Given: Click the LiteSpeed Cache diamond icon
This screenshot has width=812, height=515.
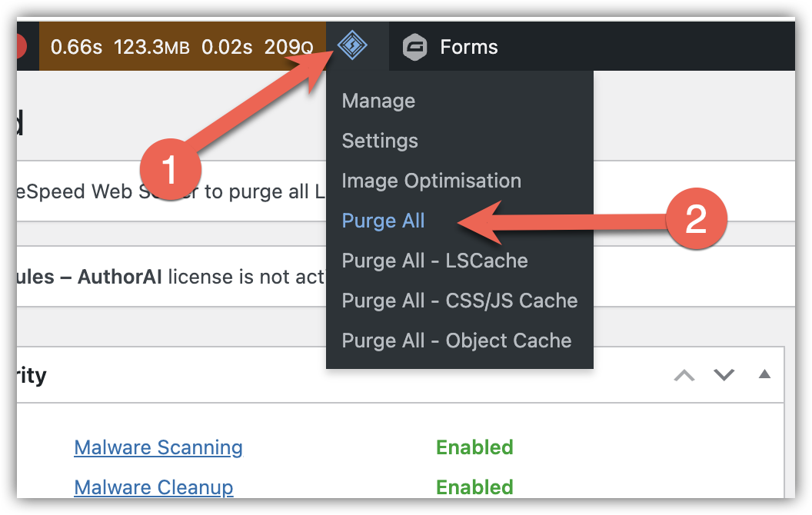Looking at the screenshot, I should pyautogui.click(x=353, y=46).
